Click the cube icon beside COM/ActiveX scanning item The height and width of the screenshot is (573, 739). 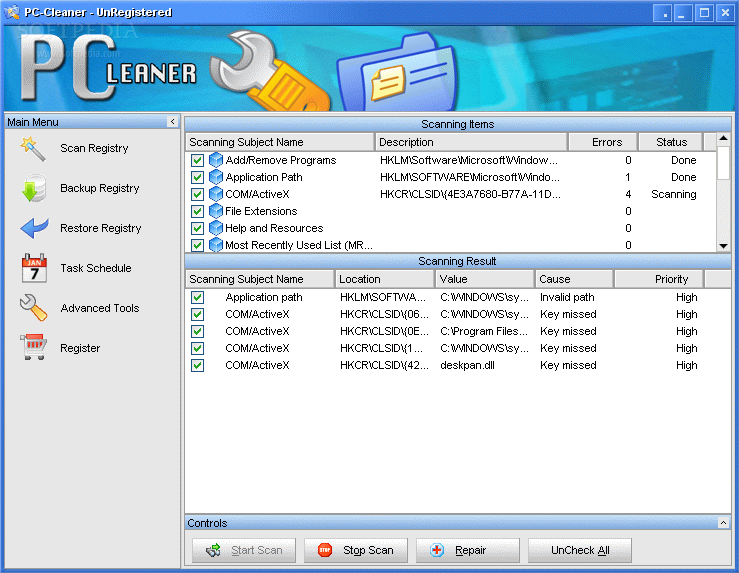(215, 194)
